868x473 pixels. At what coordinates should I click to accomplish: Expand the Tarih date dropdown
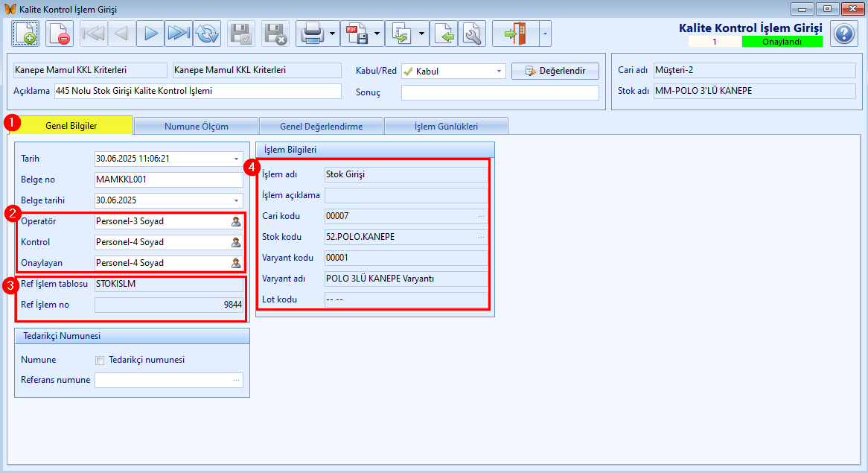237,159
